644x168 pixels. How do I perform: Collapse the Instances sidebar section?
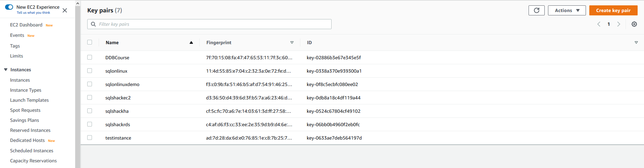[x=6, y=70]
